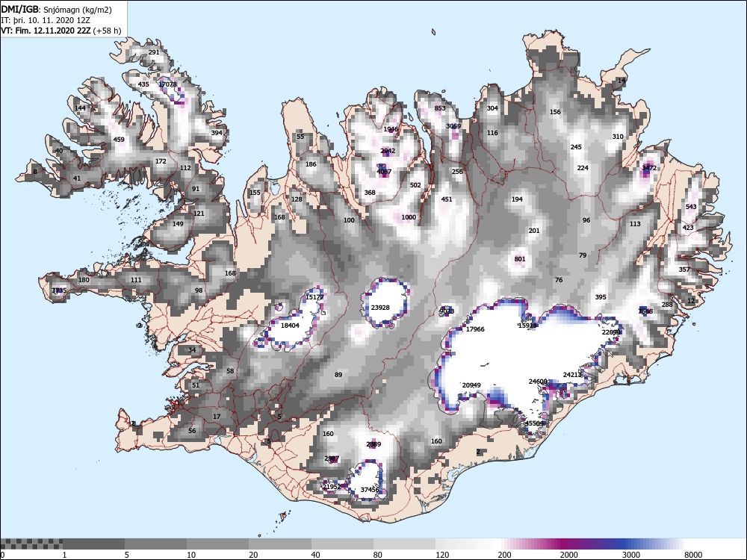Image resolution: width=747 pixels, height=560 pixels.
Task: Click the snow value 394
Action: tap(217, 133)
